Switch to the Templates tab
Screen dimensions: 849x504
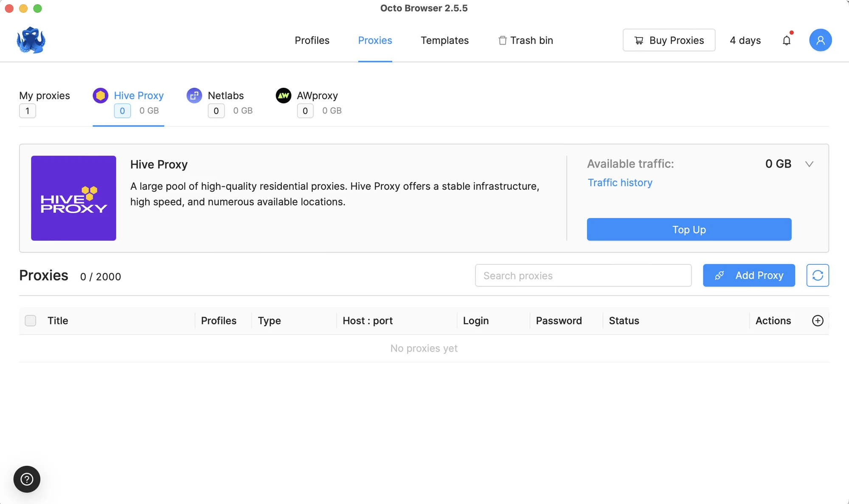pos(444,40)
